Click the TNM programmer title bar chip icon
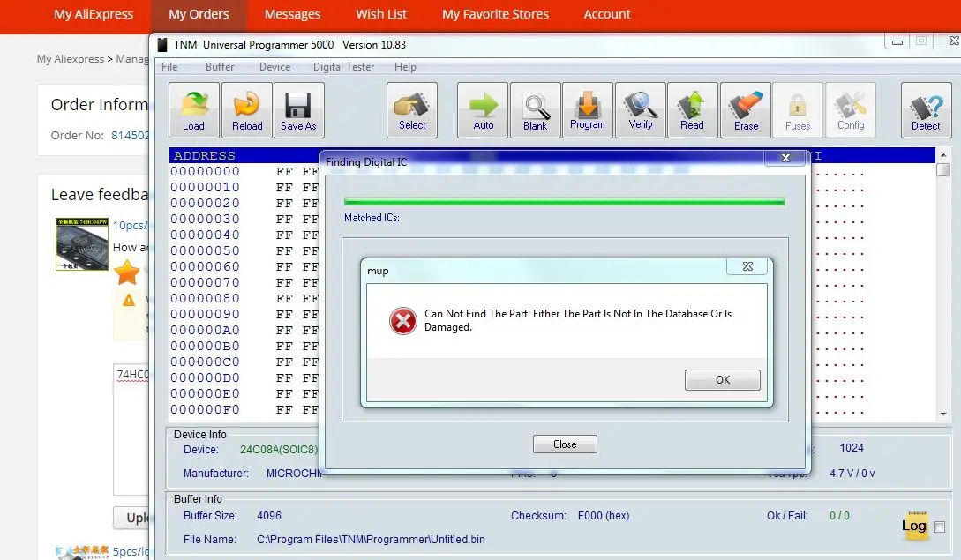The width and height of the screenshot is (961, 560). 162,45
